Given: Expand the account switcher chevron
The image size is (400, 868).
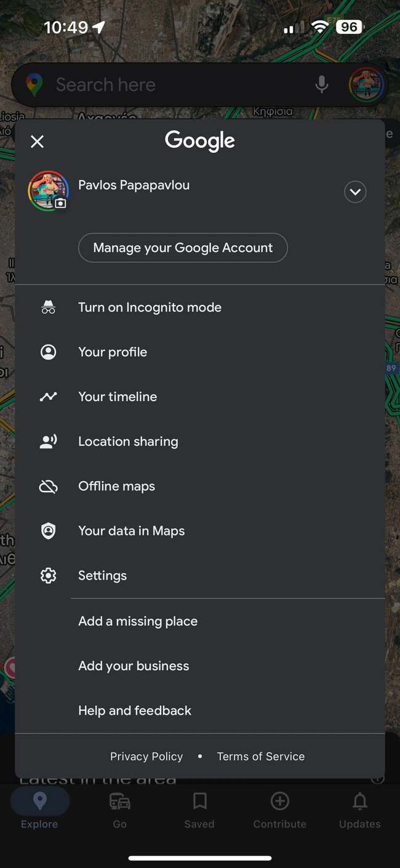Looking at the screenshot, I should point(355,192).
